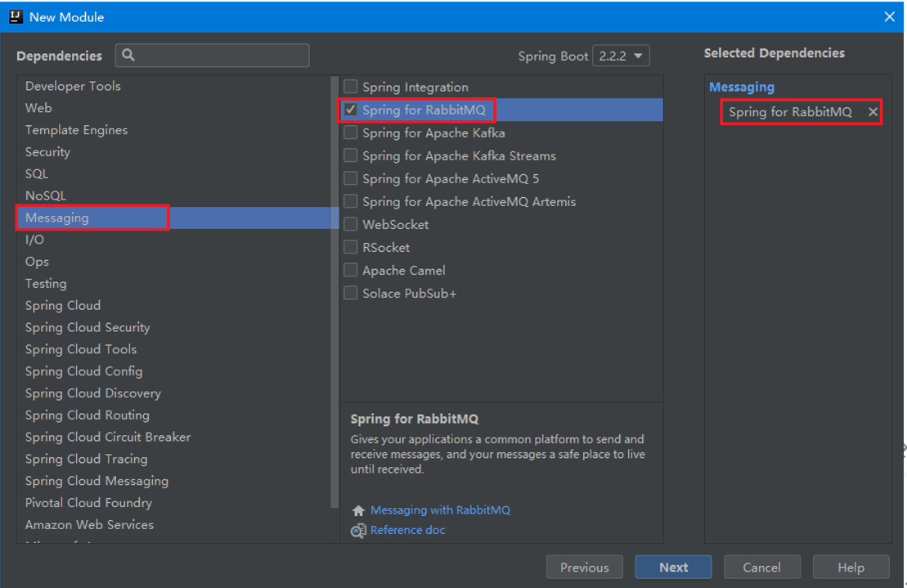Click the home icon beside Messaging with RabbitMQ
This screenshot has width=907, height=588.
[x=359, y=510]
